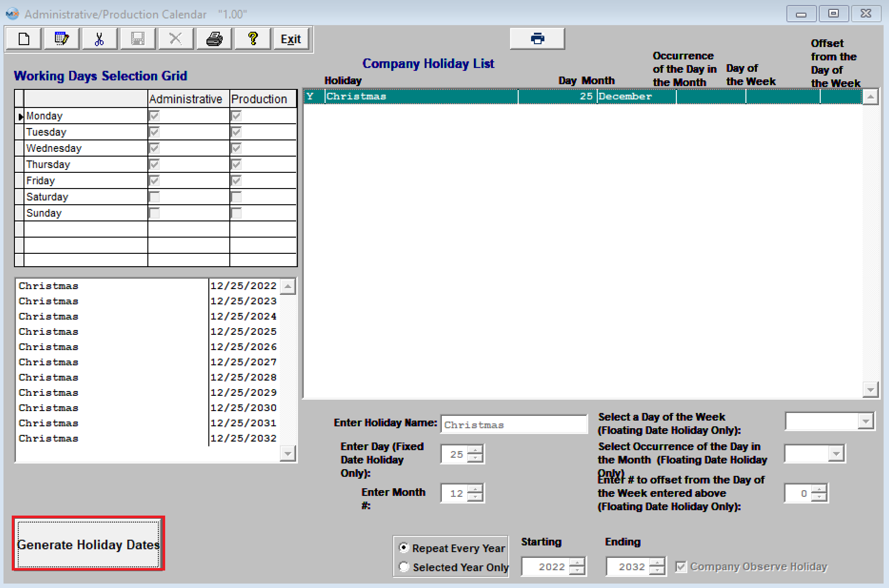Click the grey printer toolbar icon

pos(214,39)
